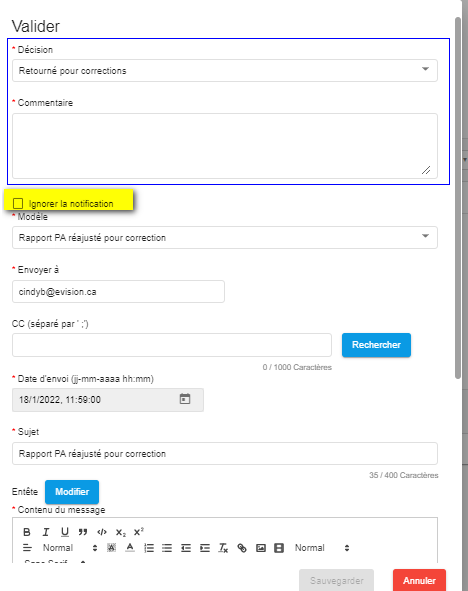Clear text formatting

[x=223, y=548]
